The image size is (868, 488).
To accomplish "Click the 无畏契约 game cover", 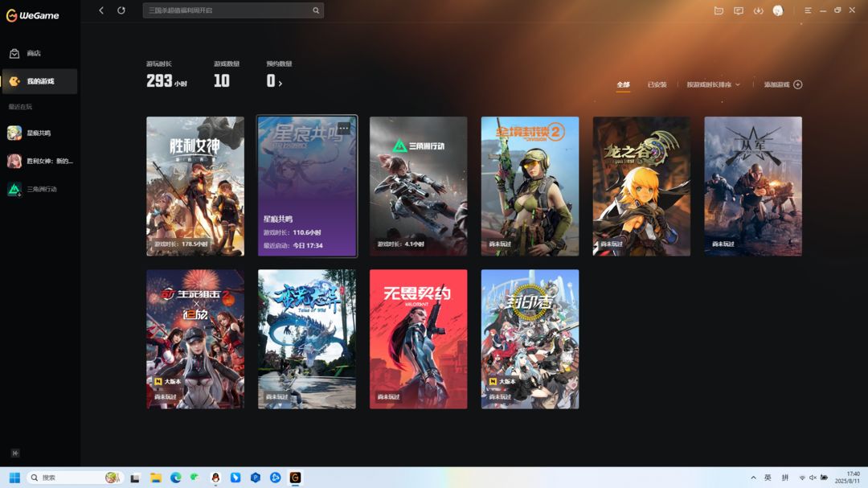I will pos(419,339).
